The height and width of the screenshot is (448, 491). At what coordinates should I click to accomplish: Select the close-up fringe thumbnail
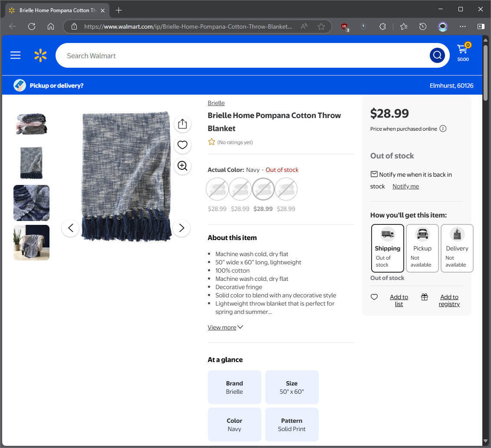pyautogui.click(x=31, y=203)
